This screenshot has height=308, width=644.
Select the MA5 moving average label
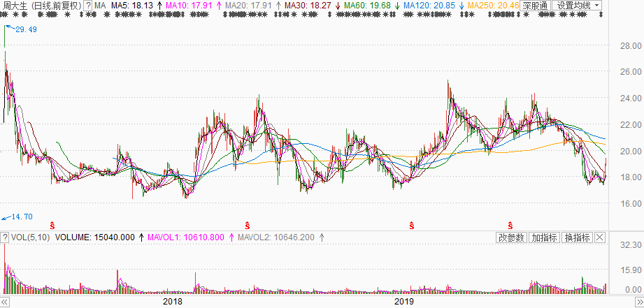tap(134, 6)
